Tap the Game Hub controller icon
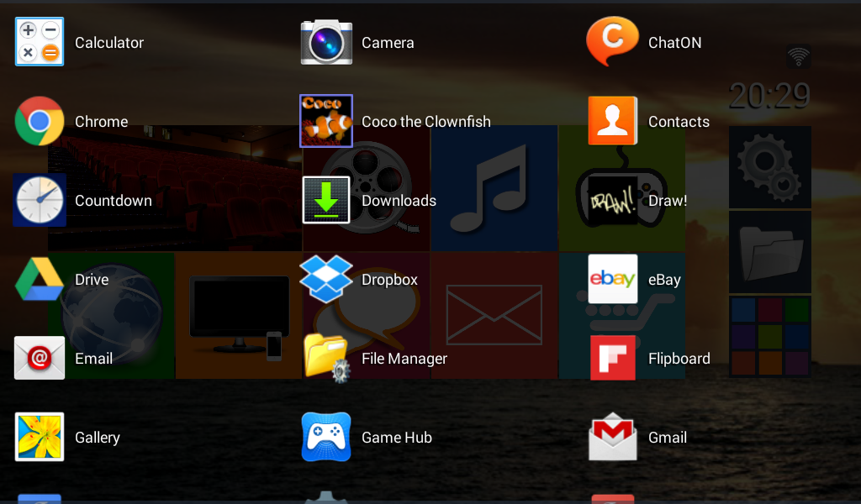The width and height of the screenshot is (861, 504). [326, 437]
